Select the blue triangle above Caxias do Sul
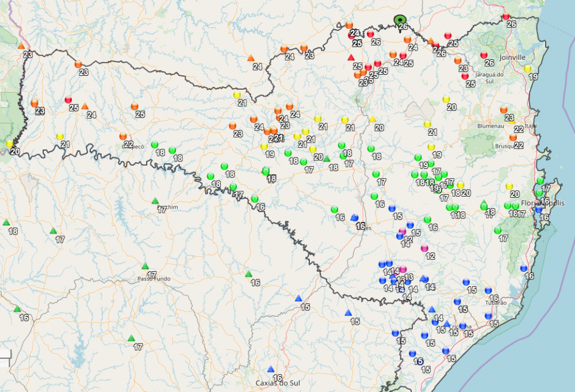Viewport: 575px width, 392px height. pos(271,369)
